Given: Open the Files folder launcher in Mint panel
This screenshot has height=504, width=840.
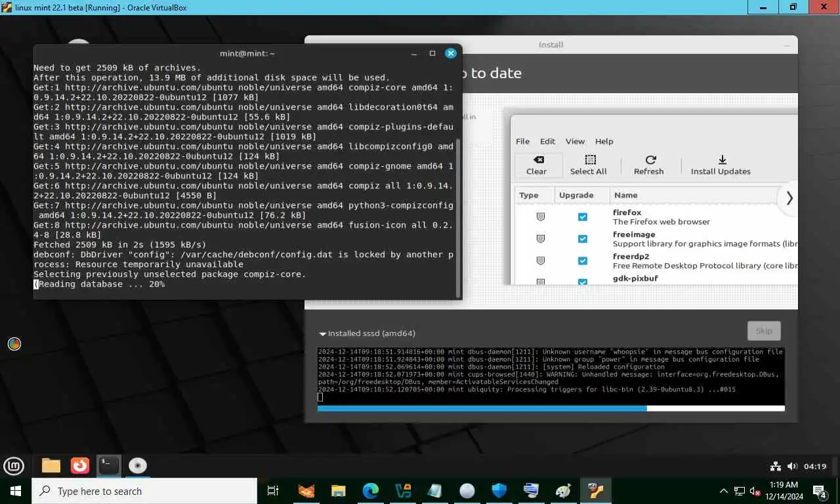Looking at the screenshot, I should (51, 466).
